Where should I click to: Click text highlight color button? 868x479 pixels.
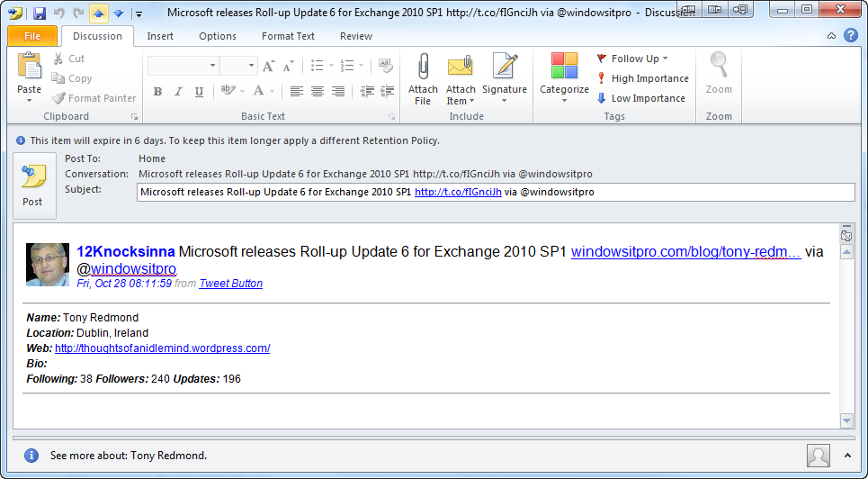228,91
